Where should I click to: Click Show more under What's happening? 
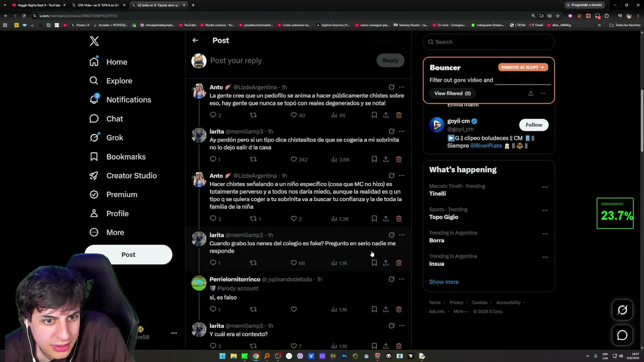[x=444, y=282]
